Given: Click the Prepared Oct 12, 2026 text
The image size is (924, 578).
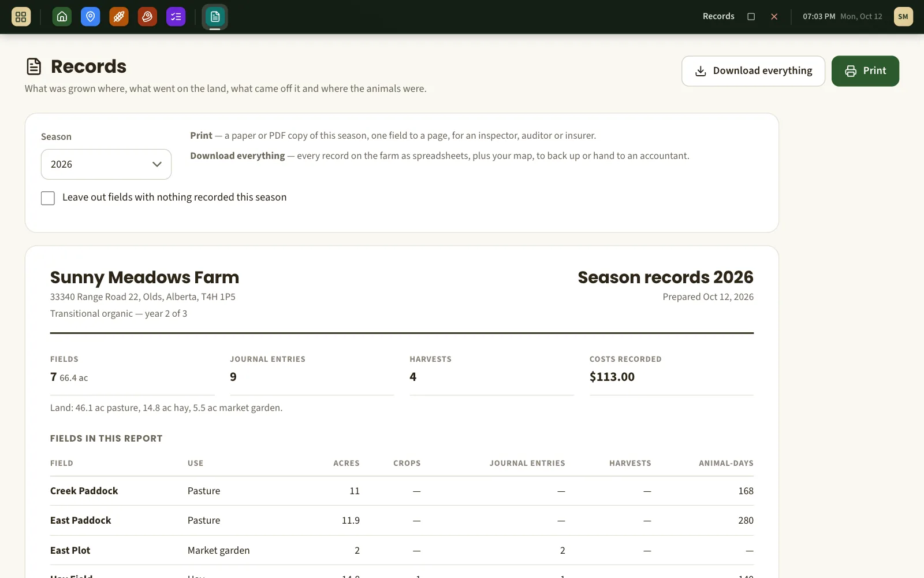Looking at the screenshot, I should [x=708, y=297].
